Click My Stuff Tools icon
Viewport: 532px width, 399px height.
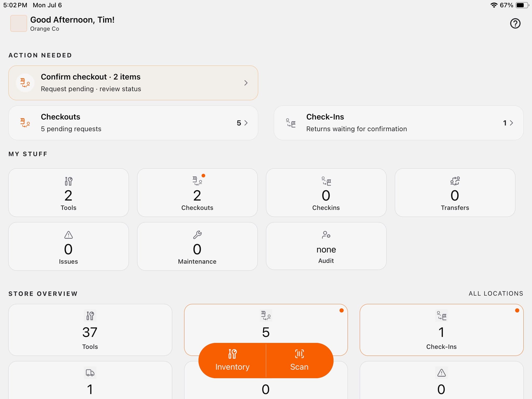[x=68, y=181]
